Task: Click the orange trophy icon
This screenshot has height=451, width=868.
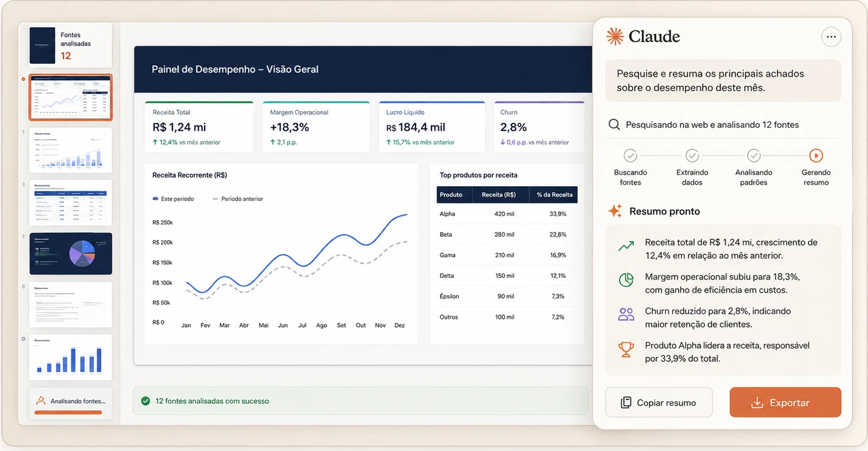Action: tap(626, 350)
